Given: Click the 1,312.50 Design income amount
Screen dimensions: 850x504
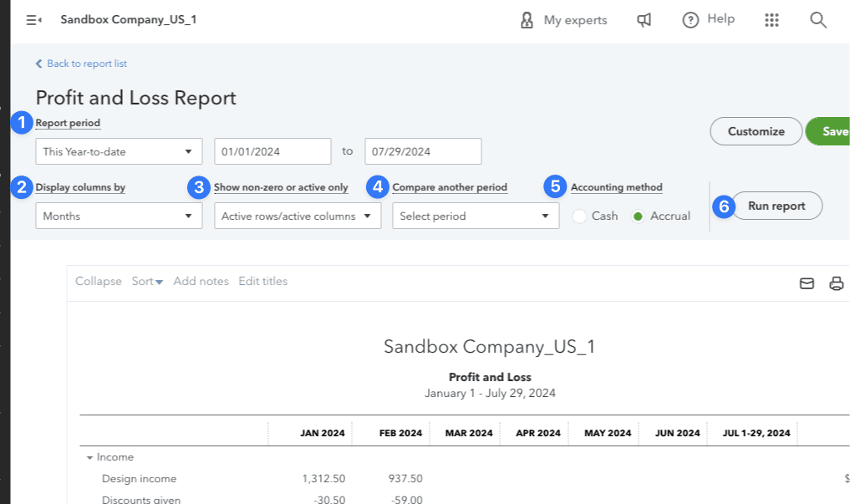Looking at the screenshot, I should pyautogui.click(x=323, y=479).
